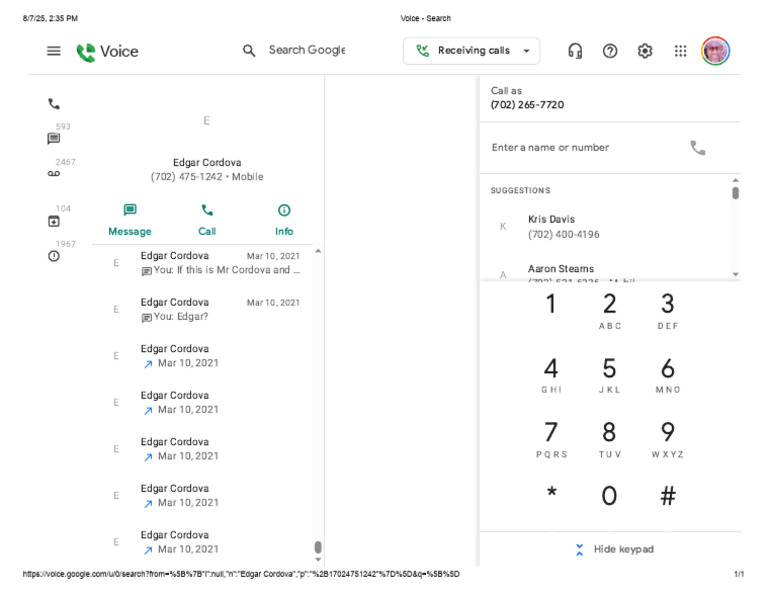Collapse the dialer with Hide keypad
The image size is (768, 594).
(x=615, y=549)
